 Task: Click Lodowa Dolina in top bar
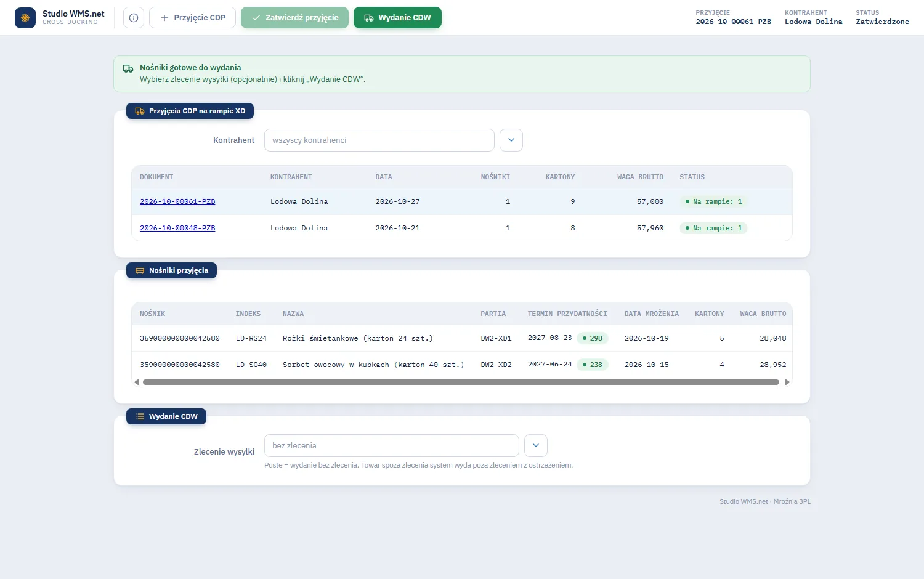point(813,22)
